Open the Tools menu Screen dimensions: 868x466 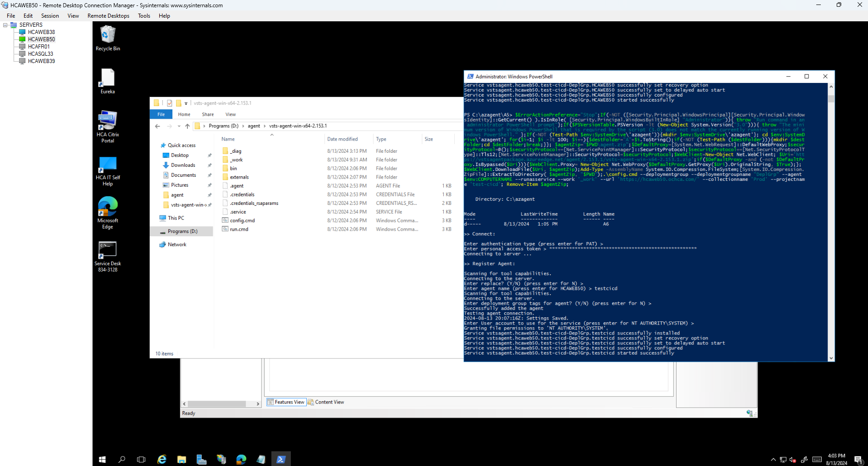coord(144,16)
